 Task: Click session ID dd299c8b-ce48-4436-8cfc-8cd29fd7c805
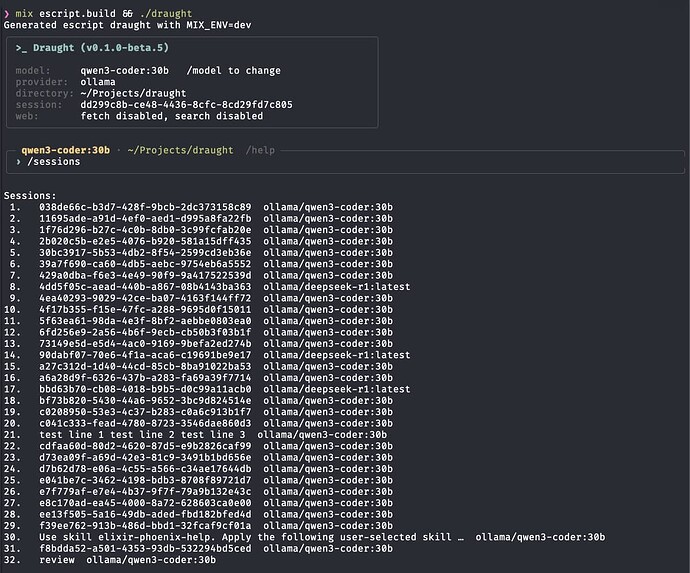tap(186, 105)
